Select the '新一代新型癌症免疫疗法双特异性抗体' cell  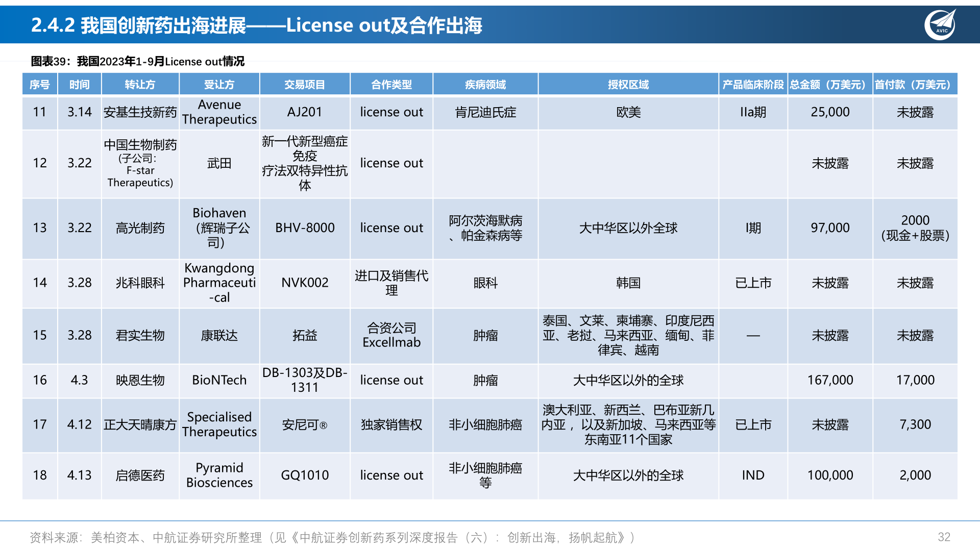click(305, 164)
